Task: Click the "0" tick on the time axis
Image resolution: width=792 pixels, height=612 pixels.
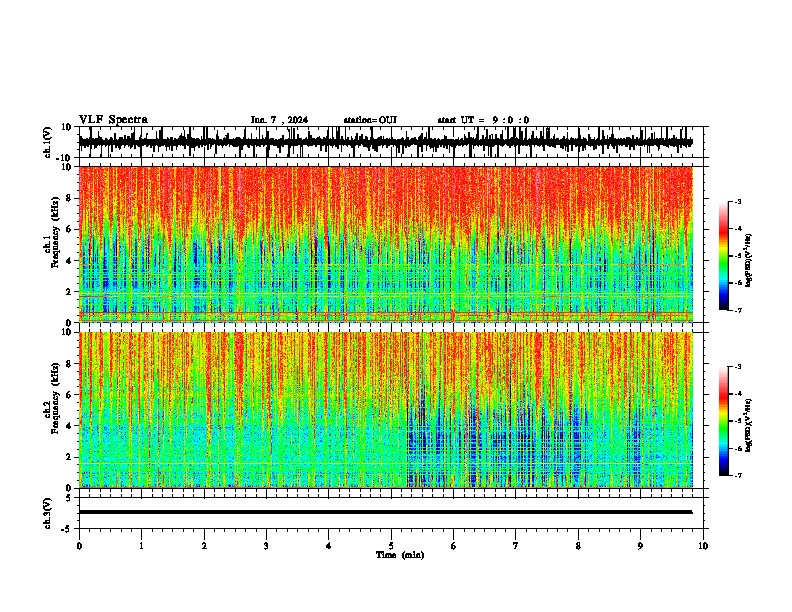Action: 79,546
